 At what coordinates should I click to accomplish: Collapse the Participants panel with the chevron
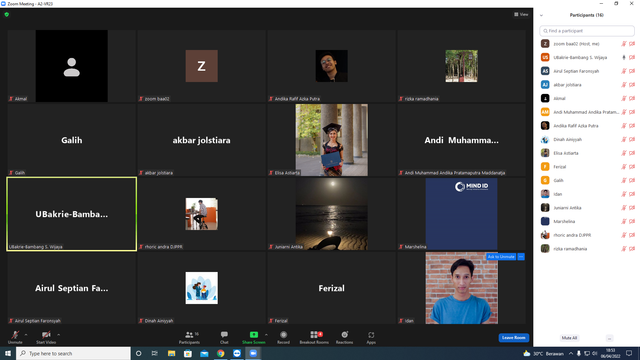(x=541, y=16)
